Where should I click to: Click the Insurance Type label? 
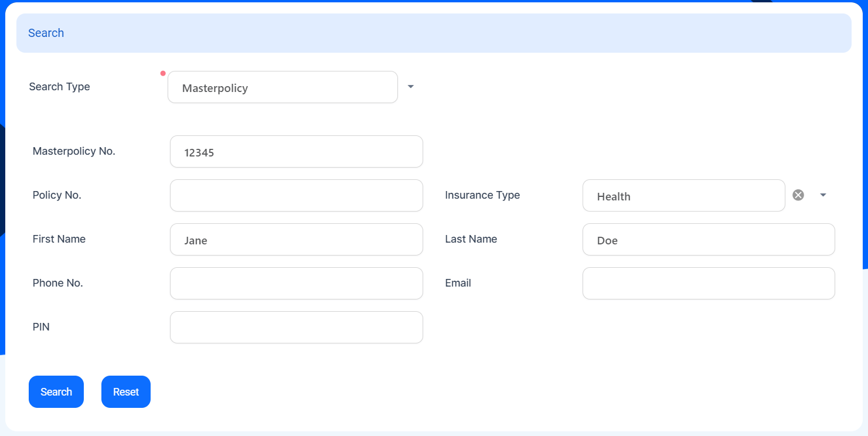coord(482,195)
